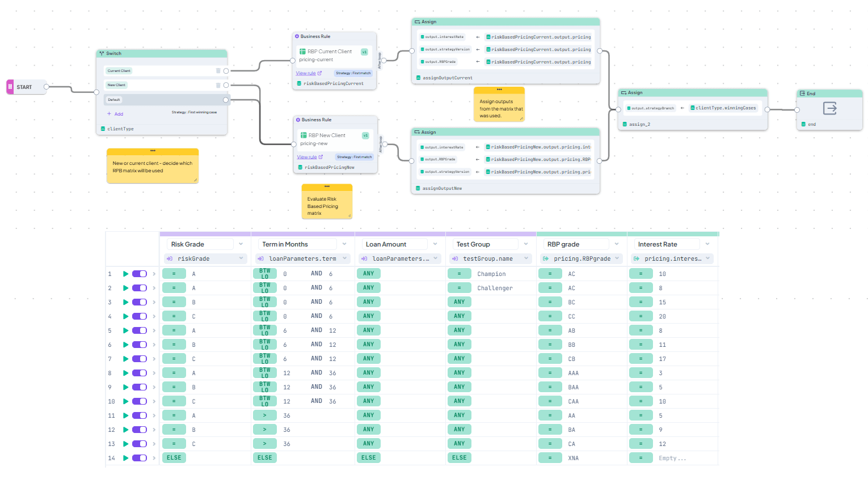The image size is (868, 484).
Task: Click the exit icon in End node
Action: [829, 108]
